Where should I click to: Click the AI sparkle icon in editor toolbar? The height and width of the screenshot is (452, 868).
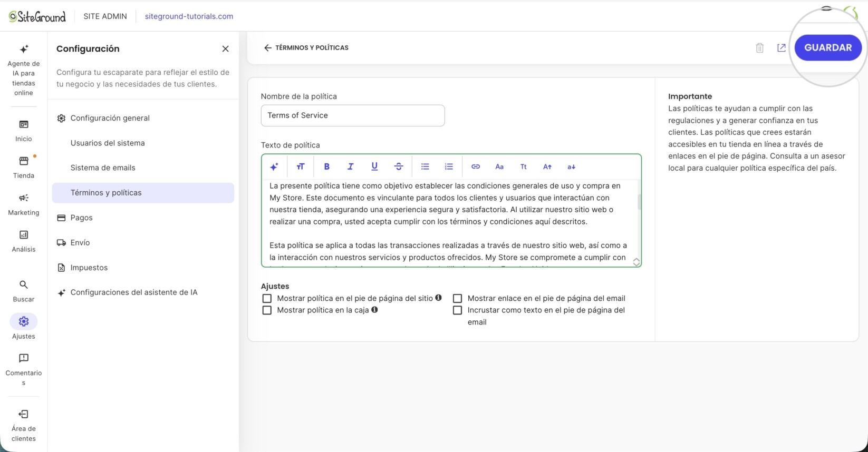click(x=274, y=166)
